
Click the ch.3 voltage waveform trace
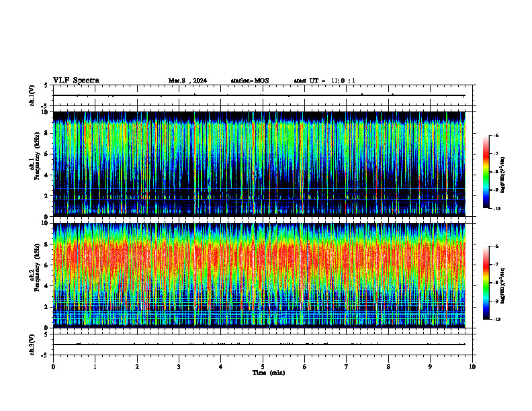(x=259, y=345)
